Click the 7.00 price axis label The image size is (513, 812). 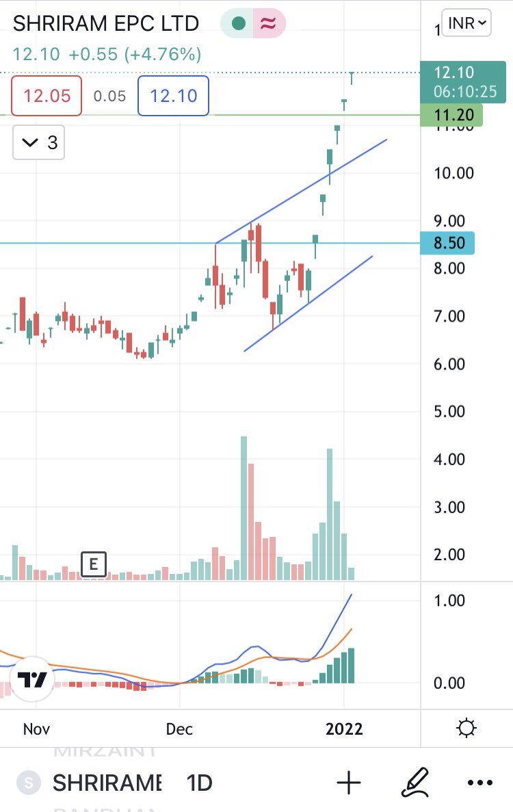click(x=449, y=317)
